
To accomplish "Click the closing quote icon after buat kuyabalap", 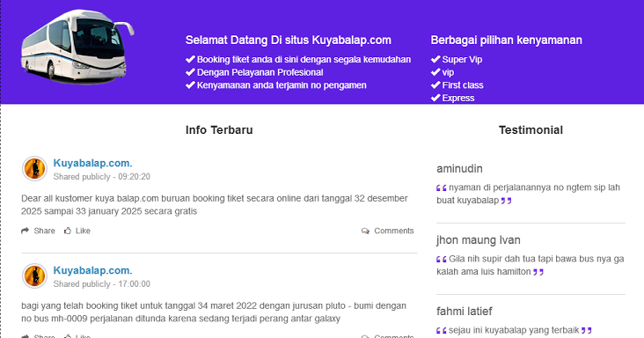I will pos(507,201).
